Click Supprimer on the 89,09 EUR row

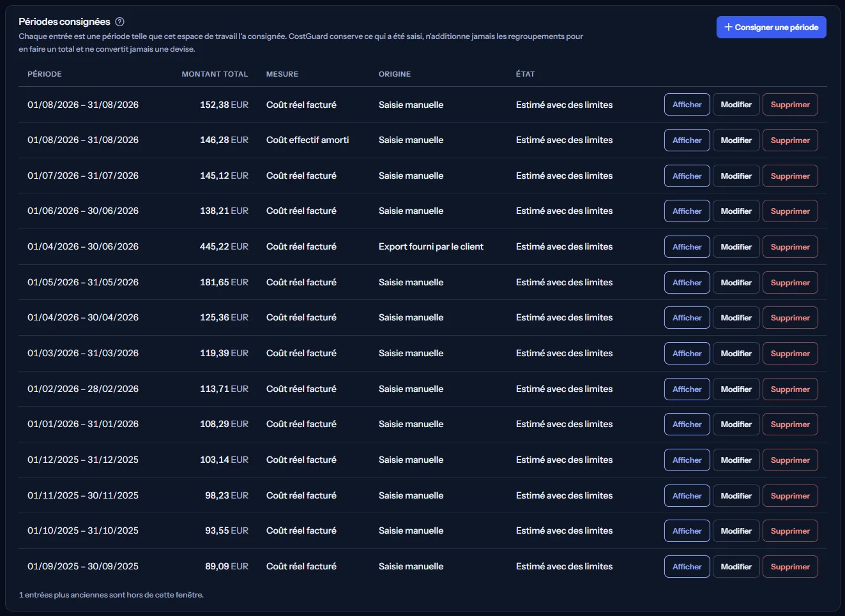coord(790,567)
